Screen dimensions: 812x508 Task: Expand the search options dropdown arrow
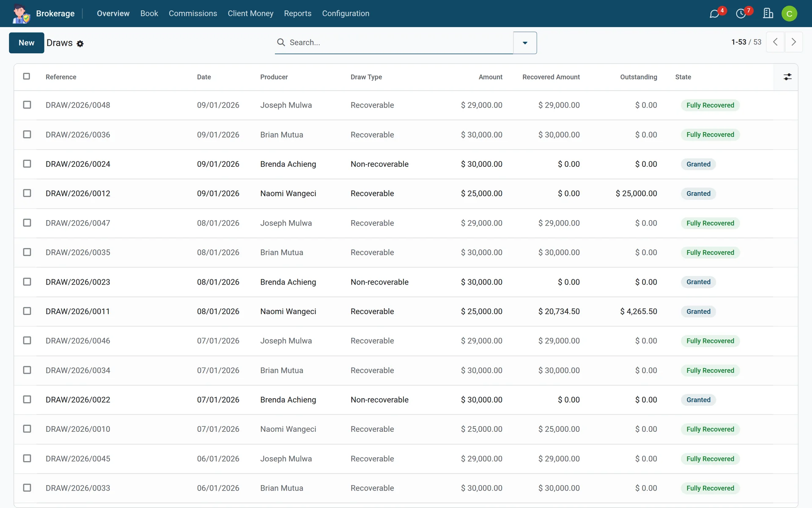coord(525,43)
